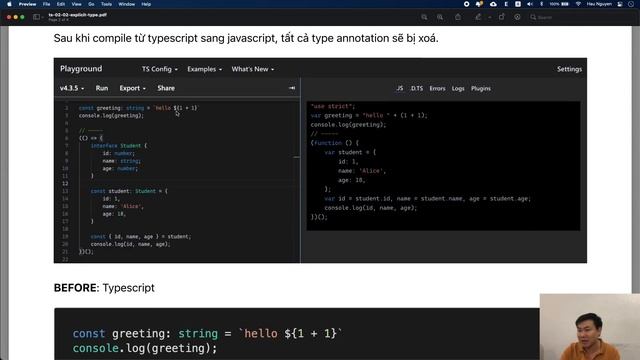
Task: Click the white square app icon in menu bar
Action: pyautogui.click(x=518, y=4)
